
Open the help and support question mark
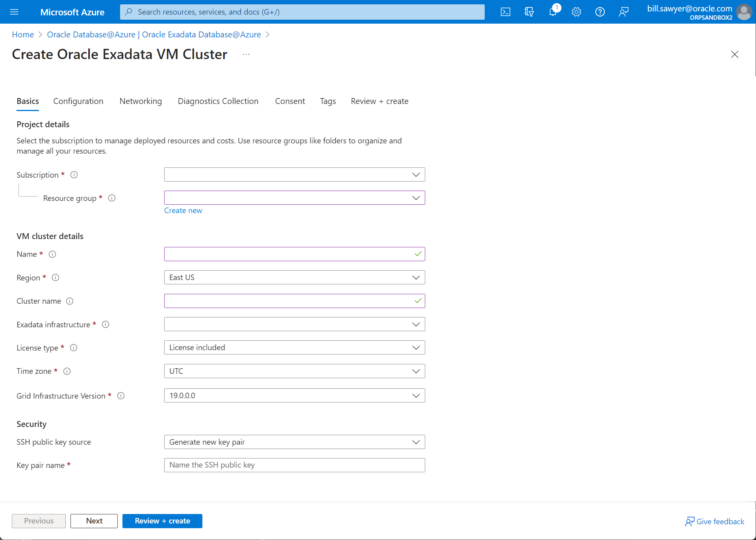click(600, 12)
